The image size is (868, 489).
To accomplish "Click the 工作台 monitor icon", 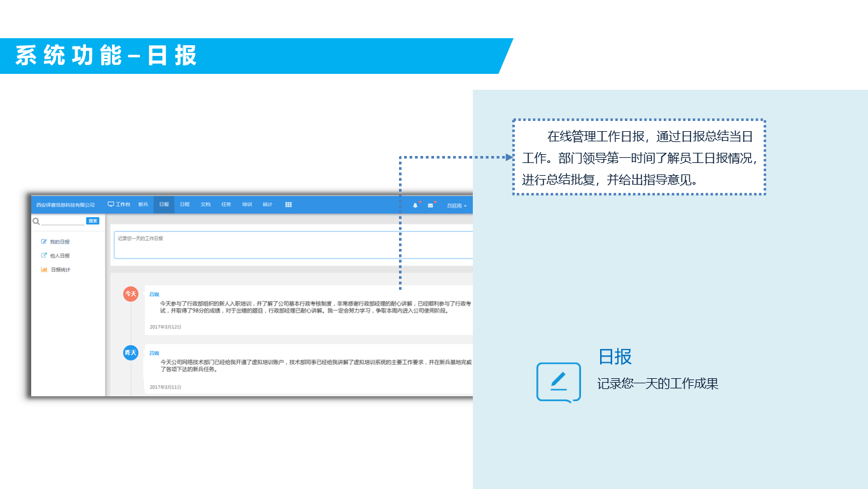I will pos(111,204).
